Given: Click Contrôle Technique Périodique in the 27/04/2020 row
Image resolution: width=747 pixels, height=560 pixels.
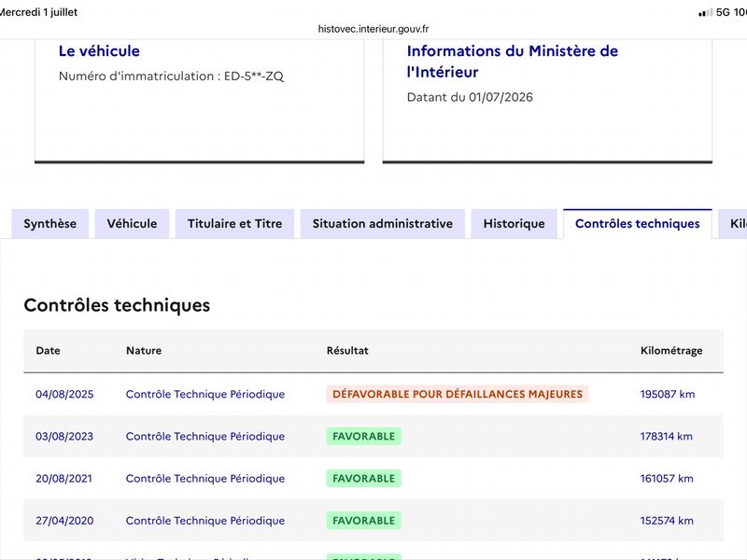Looking at the screenshot, I should pos(205,521).
